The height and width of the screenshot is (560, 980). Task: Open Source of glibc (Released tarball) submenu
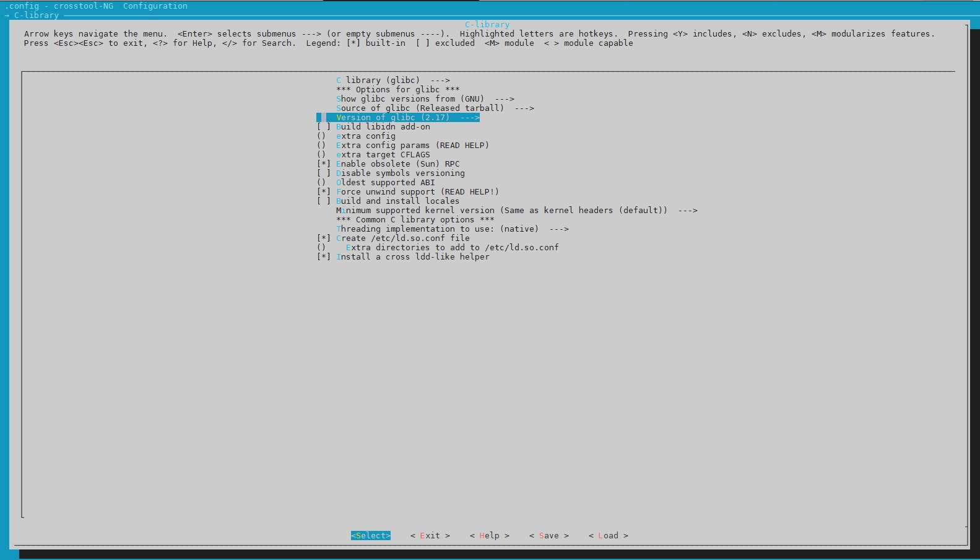click(x=435, y=108)
